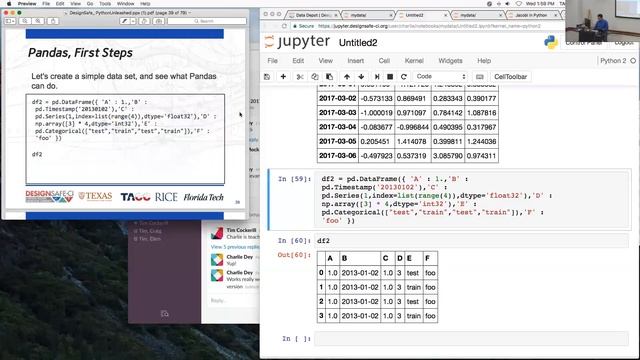
Task: Switch to the Data Depot browser tab
Action: tap(312, 15)
